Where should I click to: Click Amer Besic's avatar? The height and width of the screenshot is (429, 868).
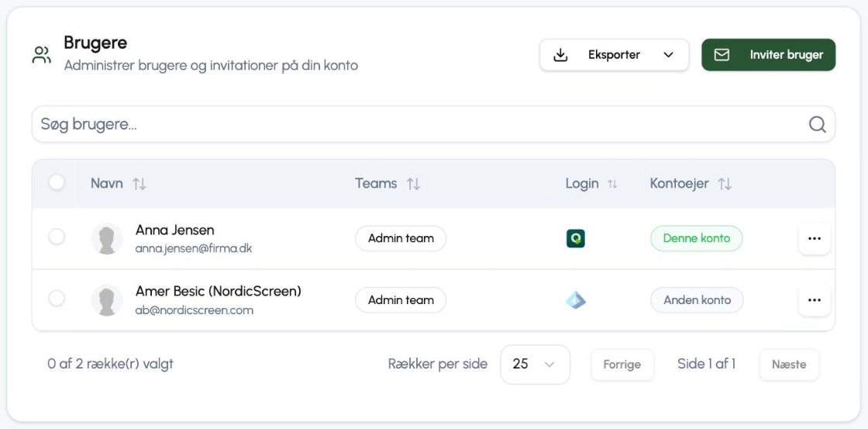click(107, 300)
